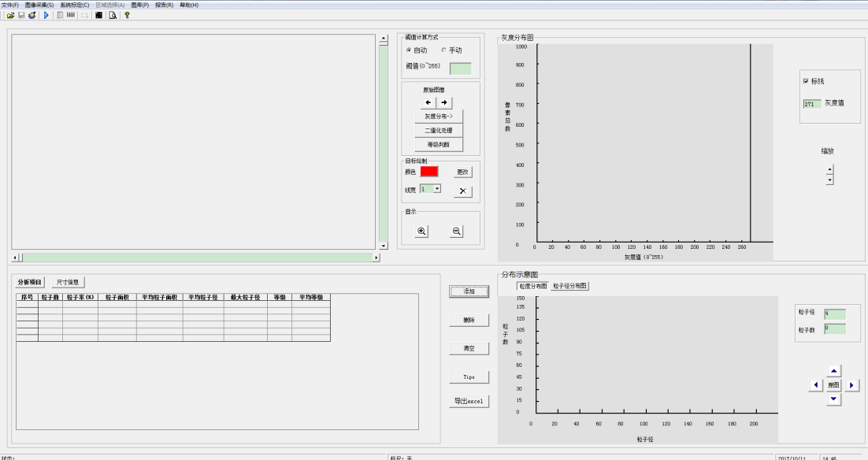Click the black square toolbar icon
Screen dimensions: 868x460
99,15
